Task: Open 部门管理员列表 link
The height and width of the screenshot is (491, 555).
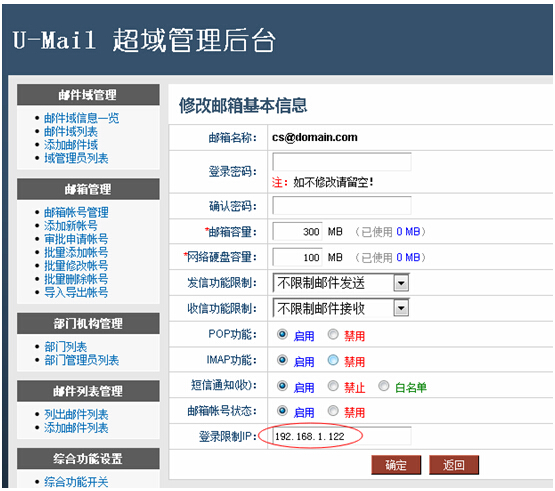Action: [x=81, y=360]
